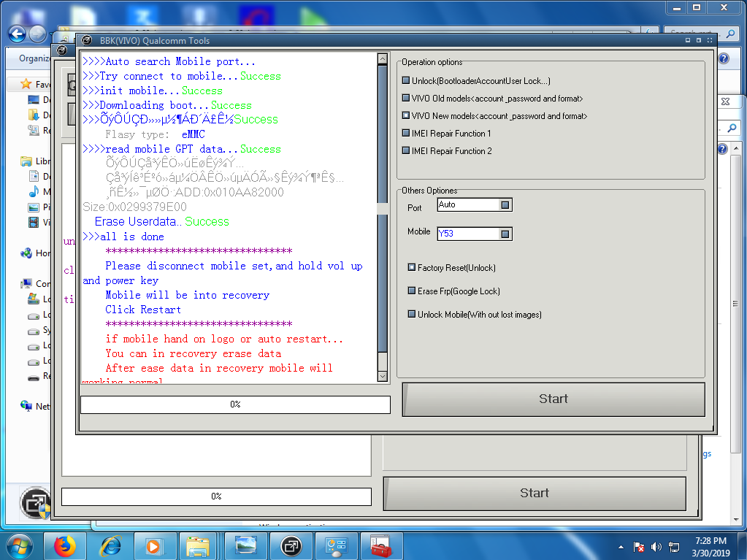Select Documents library icon in sidebar

coord(34,176)
